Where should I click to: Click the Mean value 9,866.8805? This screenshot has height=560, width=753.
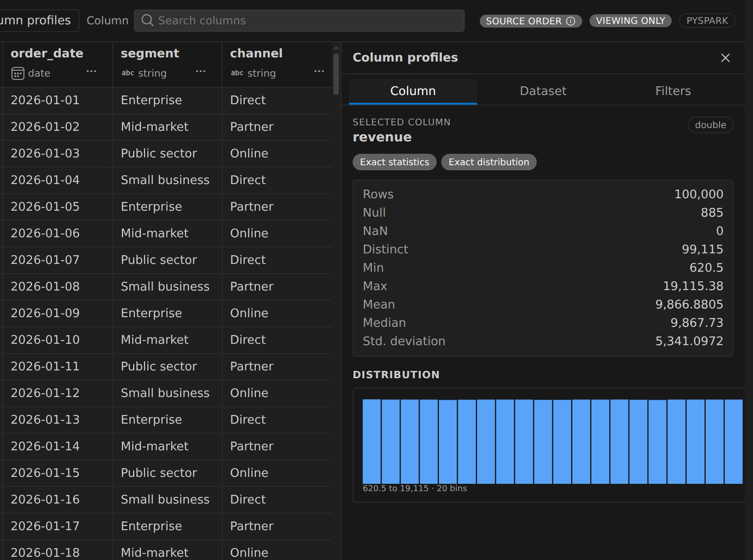[689, 304]
